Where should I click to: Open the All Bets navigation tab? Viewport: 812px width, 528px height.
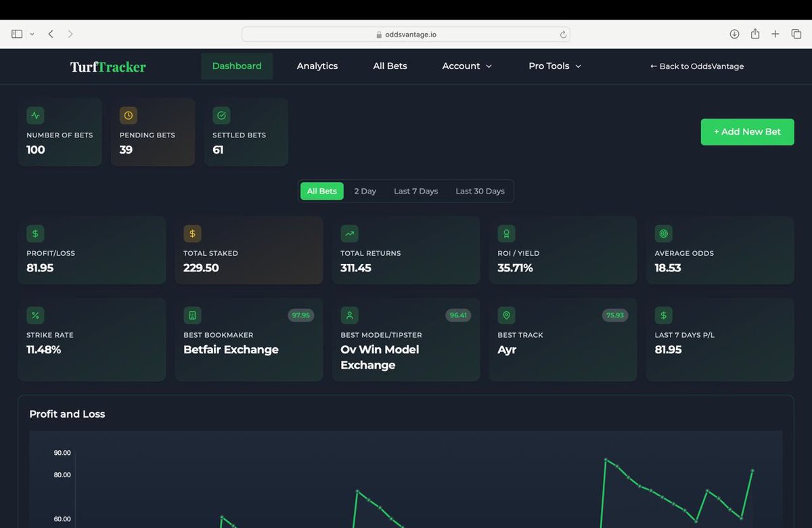click(390, 66)
